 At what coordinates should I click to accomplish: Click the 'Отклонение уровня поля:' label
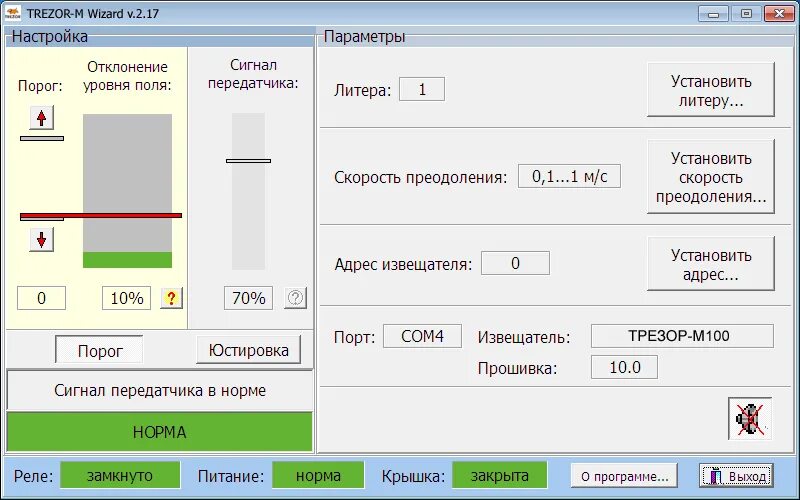tap(127, 76)
